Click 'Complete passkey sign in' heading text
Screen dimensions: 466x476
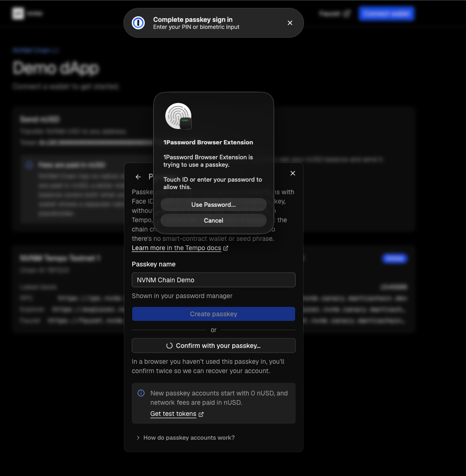[193, 20]
